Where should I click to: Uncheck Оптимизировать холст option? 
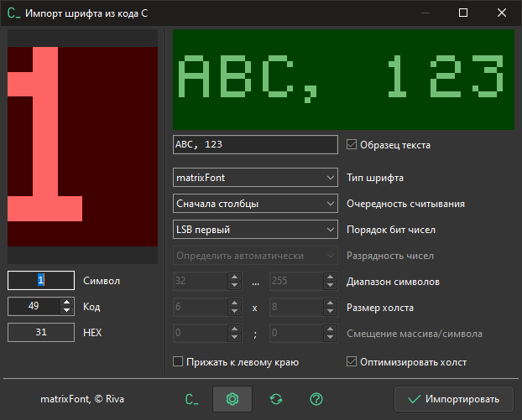click(x=352, y=362)
